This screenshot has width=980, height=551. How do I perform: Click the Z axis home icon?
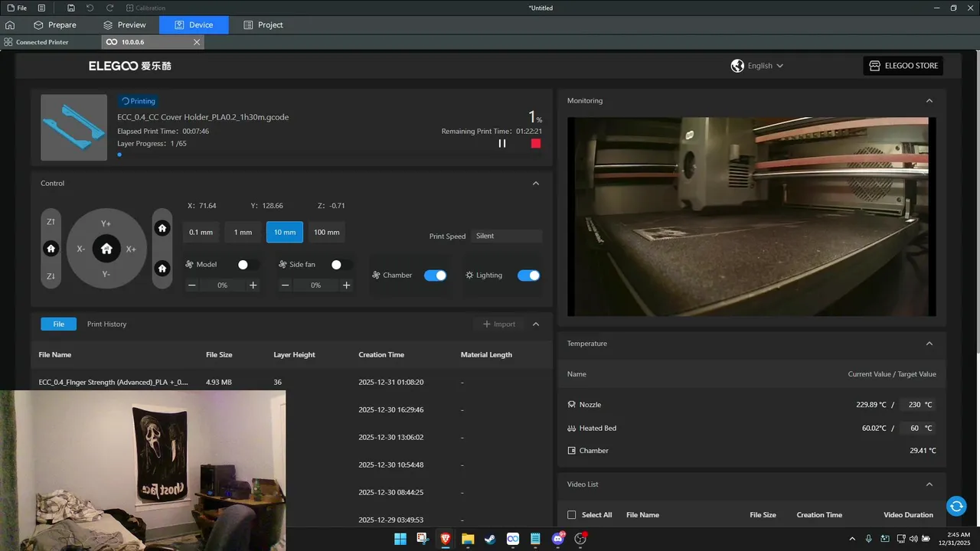tap(51, 249)
